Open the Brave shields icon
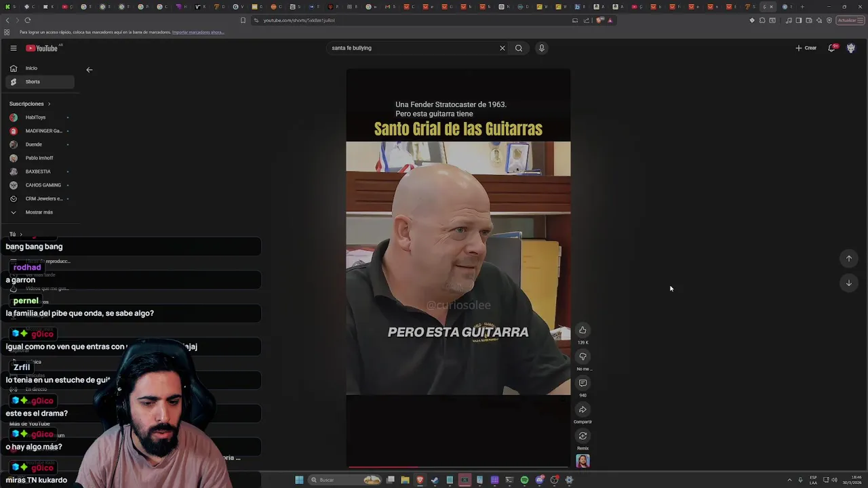The height and width of the screenshot is (488, 868). click(599, 20)
